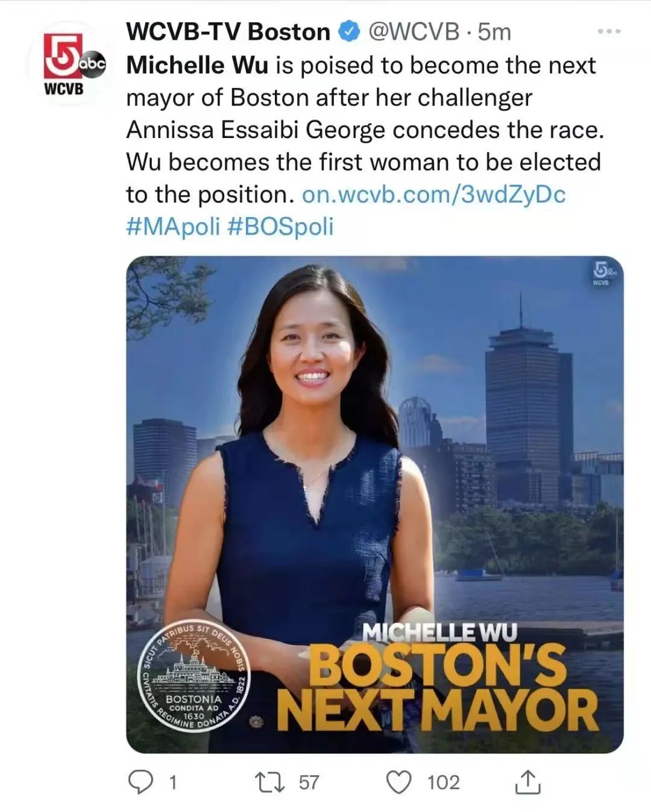
Task: Click the @WCVB handle
Action: (x=413, y=31)
